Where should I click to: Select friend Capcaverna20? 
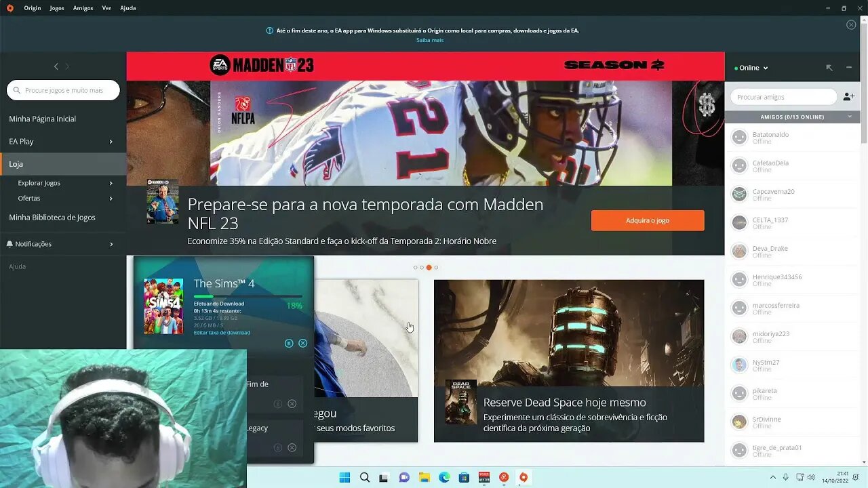793,195
